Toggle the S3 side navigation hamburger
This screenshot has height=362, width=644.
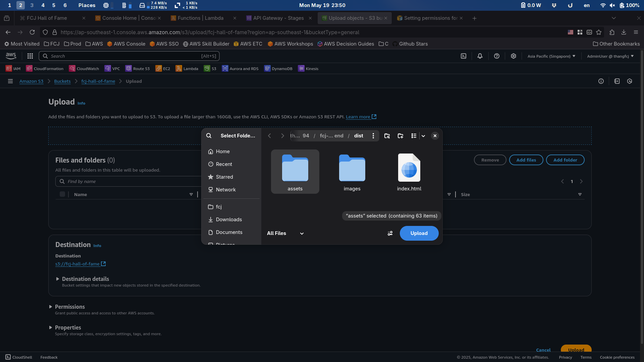click(10, 81)
